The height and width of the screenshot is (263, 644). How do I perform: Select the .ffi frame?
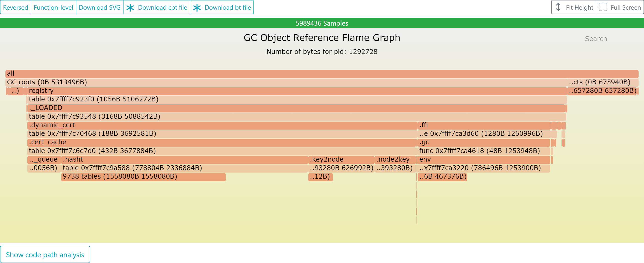[x=484, y=125]
